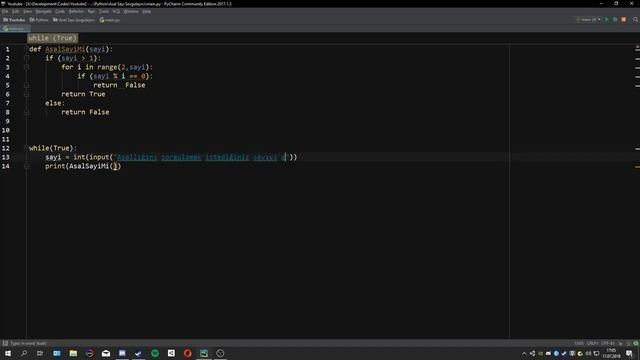Open the Mail app from the taskbar
Image resolution: width=640 pixels, height=360 pixels.
point(106,353)
